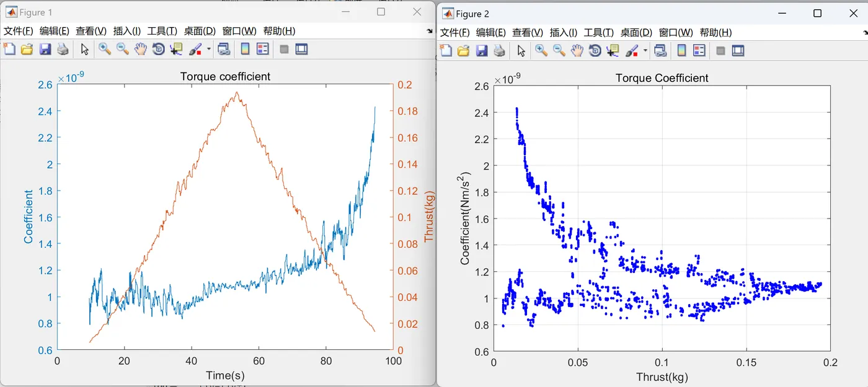Screen dimensions: 868x387
Task: Click Link Plot button in Figure 1
Action: 224,50
